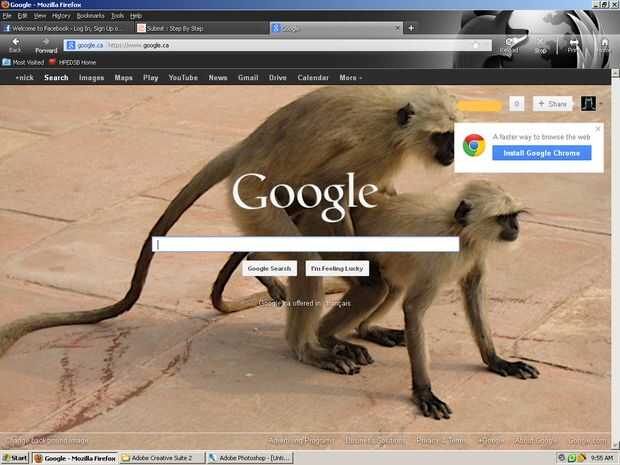
Task: Click the I'm Feeling Lucky button
Action: point(337,268)
